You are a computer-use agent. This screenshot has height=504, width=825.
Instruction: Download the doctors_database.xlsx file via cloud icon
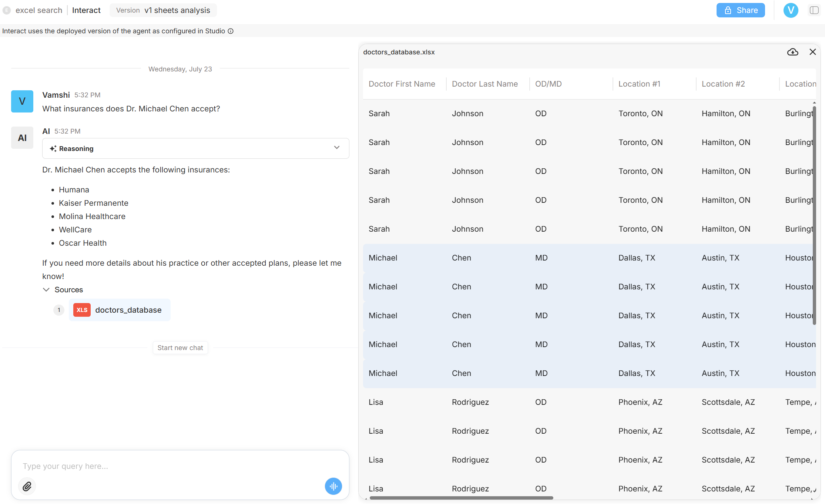point(792,52)
